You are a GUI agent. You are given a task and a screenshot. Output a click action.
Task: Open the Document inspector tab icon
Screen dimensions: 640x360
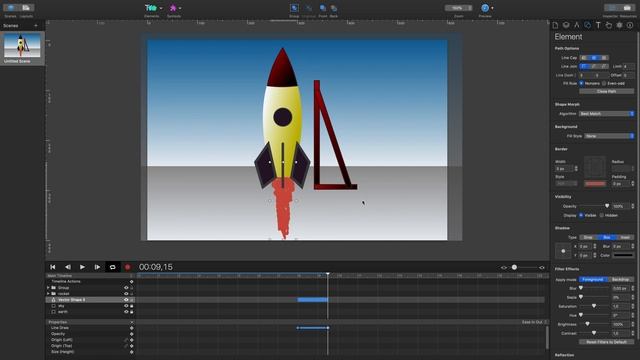556,25
